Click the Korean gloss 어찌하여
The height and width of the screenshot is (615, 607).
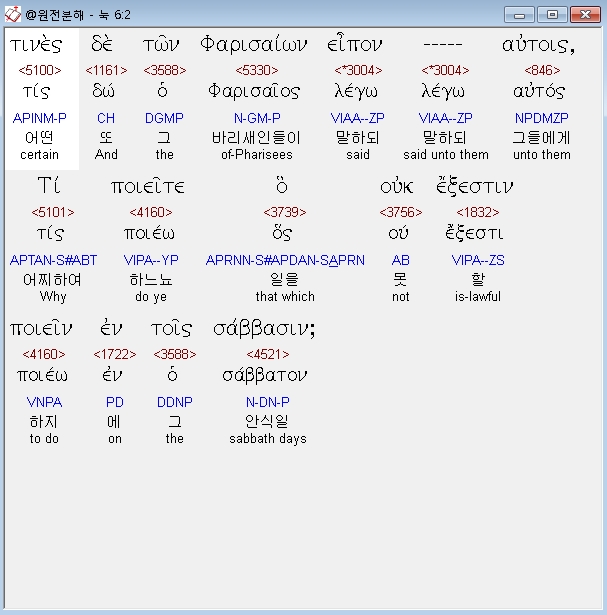52,280
